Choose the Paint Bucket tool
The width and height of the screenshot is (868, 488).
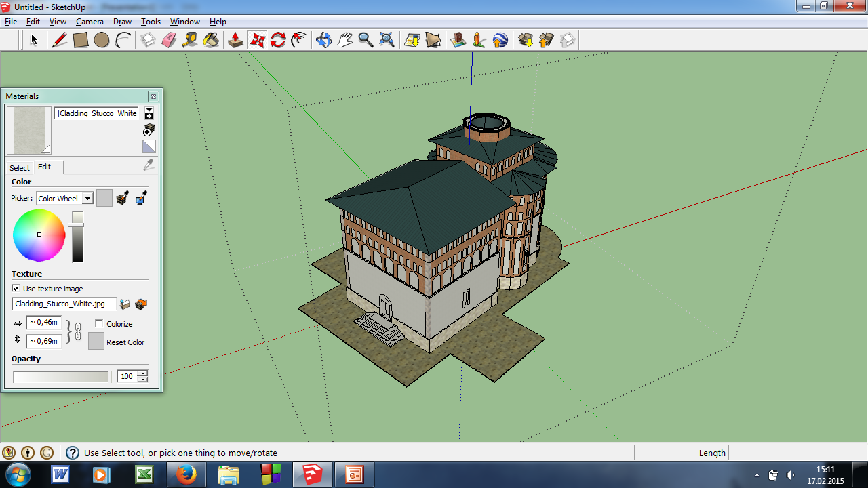[x=211, y=40]
